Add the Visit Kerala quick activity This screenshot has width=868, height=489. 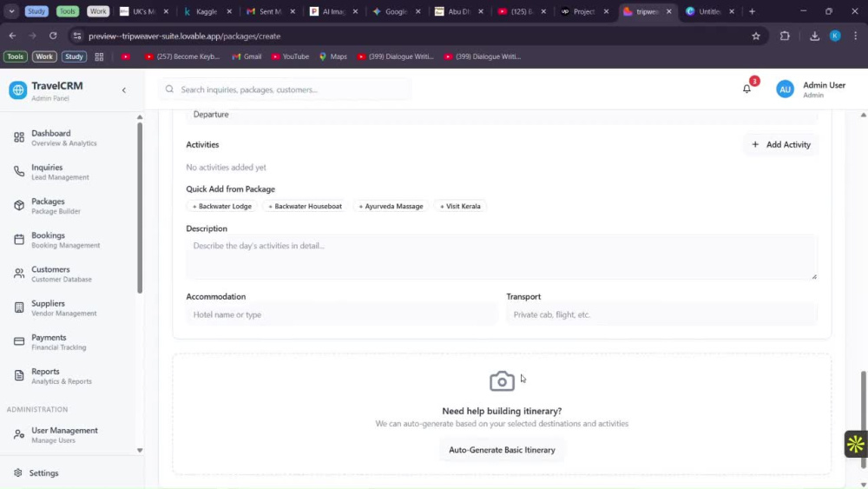460,206
